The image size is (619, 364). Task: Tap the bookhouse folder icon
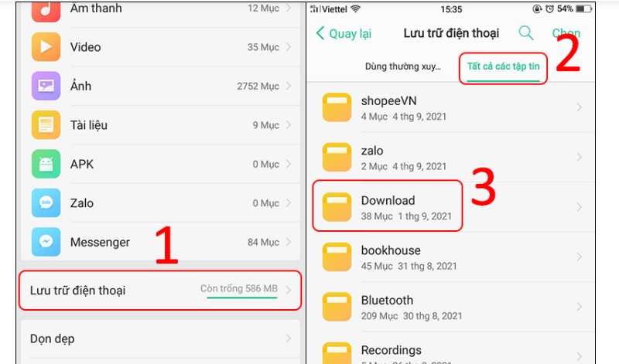coord(337,257)
